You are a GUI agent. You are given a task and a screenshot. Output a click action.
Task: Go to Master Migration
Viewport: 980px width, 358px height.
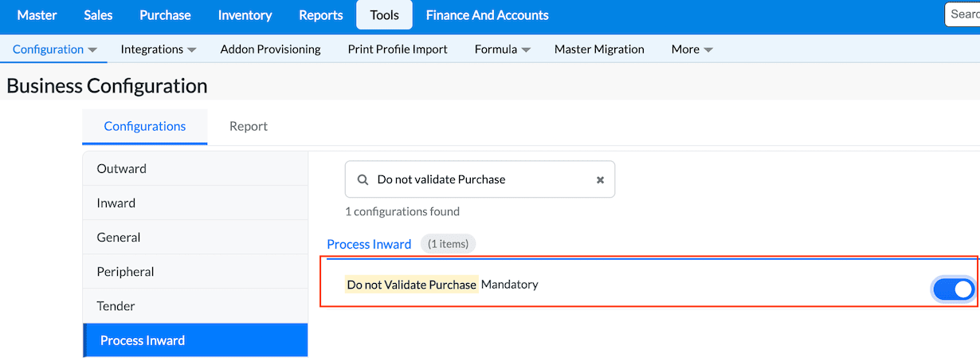point(599,49)
